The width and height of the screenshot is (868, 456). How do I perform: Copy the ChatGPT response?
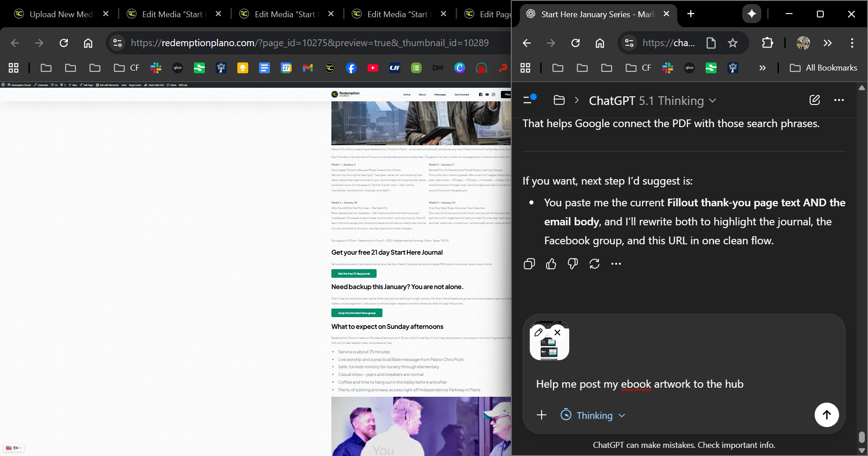(529, 264)
